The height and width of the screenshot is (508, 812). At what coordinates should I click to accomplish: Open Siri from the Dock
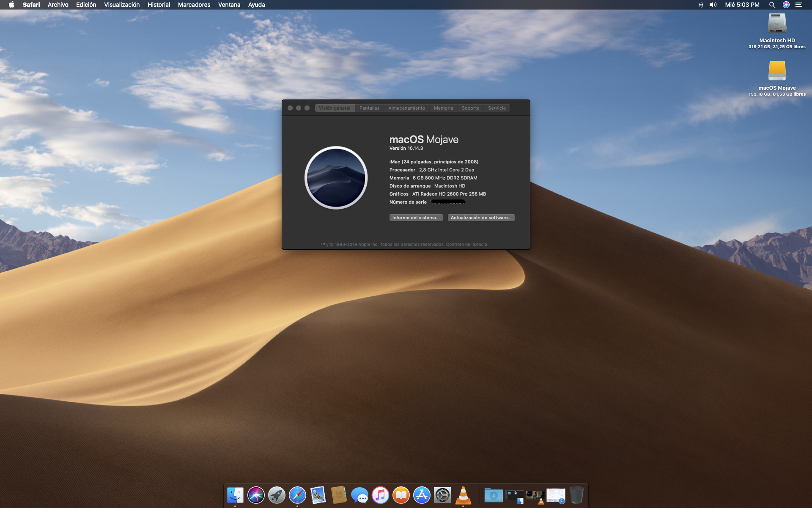click(256, 495)
